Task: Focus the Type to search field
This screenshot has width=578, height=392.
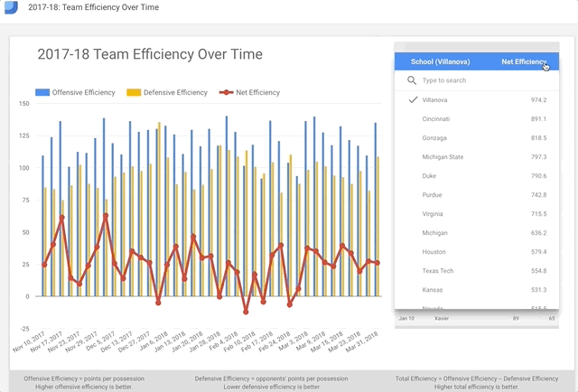Action: coord(477,80)
